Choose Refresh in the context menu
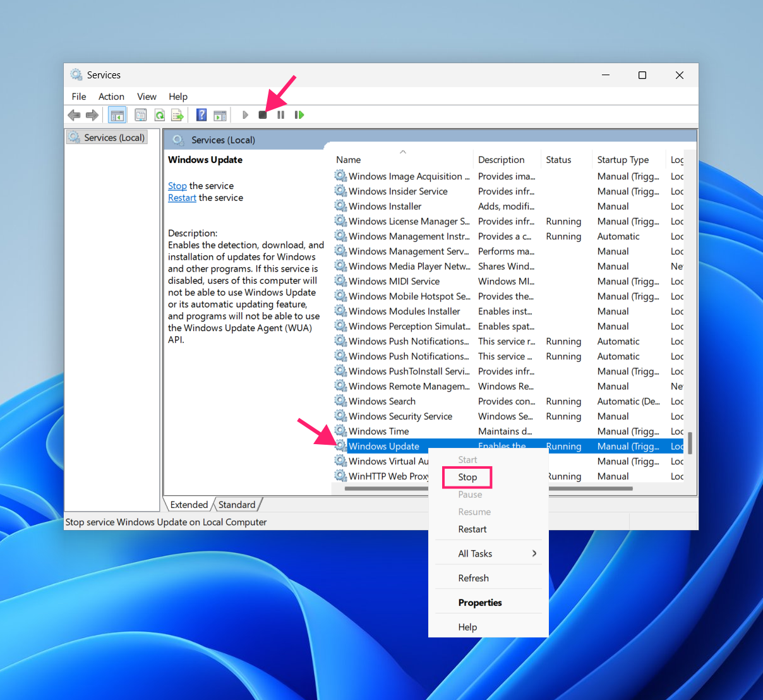This screenshot has height=700, width=763. (x=474, y=578)
